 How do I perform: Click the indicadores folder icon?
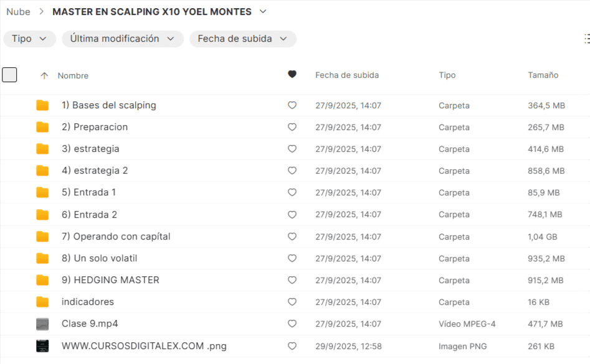(42, 302)
